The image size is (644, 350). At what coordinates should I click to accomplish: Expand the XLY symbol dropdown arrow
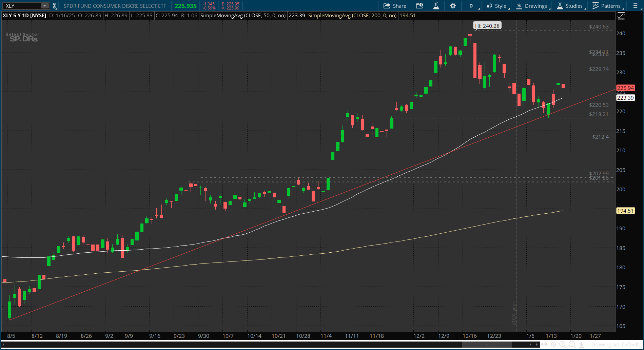(x=45, y=6)
